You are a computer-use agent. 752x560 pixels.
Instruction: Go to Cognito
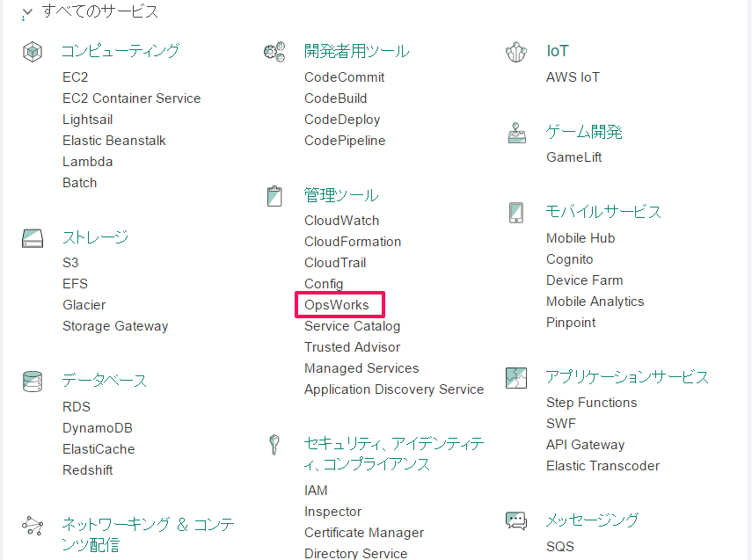coord(569,259)
